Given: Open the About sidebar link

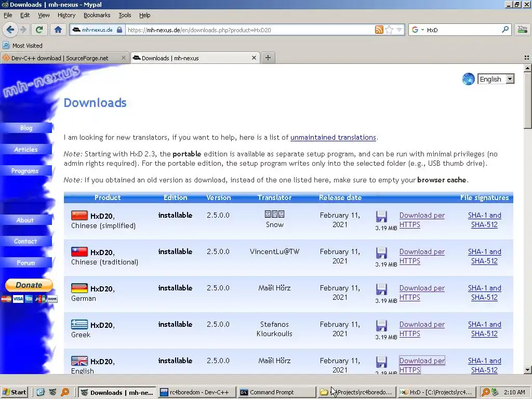Looking at the screenshot, I should click(26, 220).
